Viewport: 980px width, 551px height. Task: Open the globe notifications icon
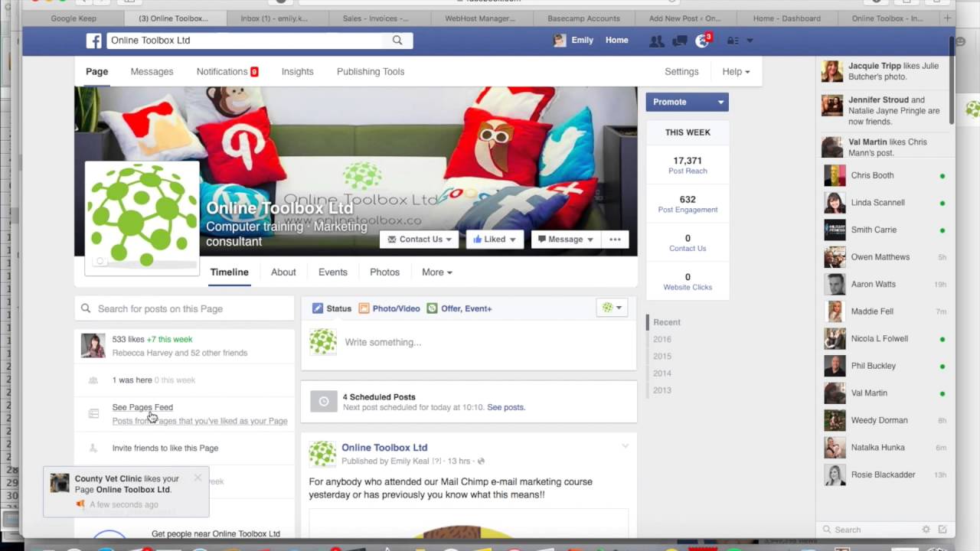pyautogui.click(x=702, y=41)
